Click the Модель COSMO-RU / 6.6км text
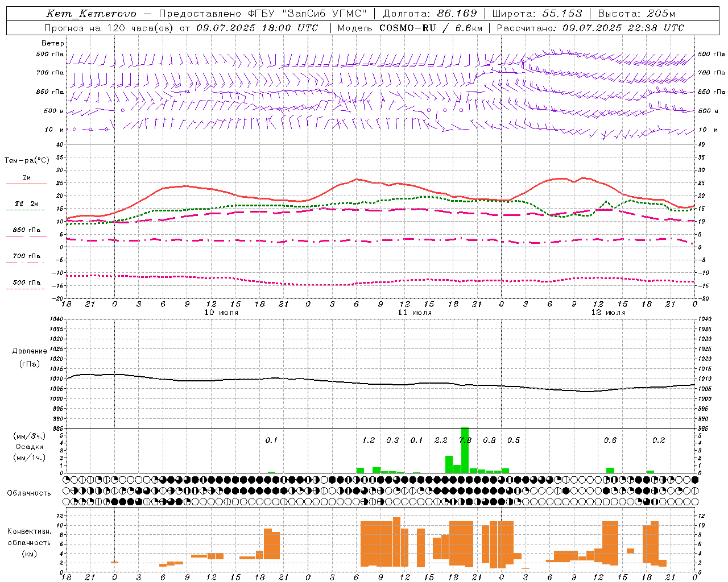Screen dimensions: 728x582 (409, 28)
